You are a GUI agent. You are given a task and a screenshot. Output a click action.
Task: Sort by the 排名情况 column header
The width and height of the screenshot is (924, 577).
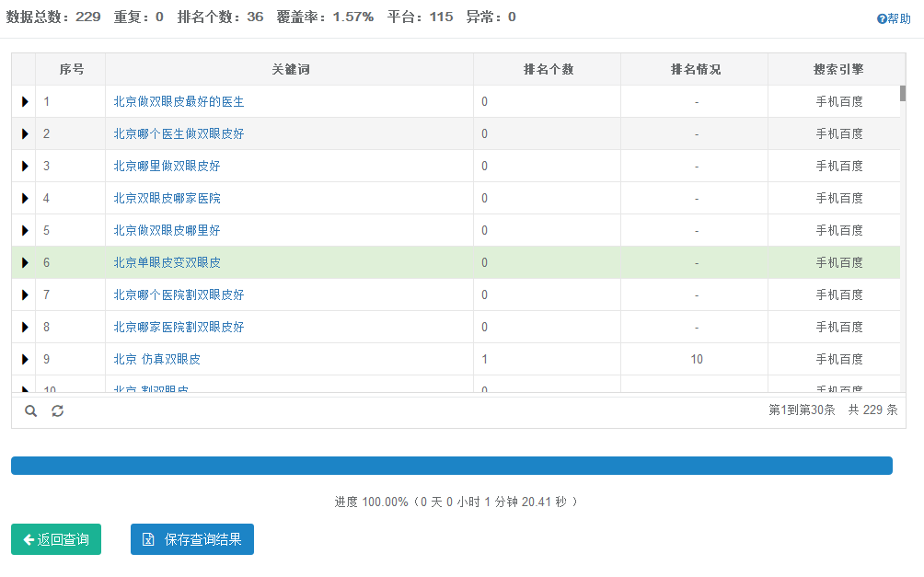click(695, 70)
